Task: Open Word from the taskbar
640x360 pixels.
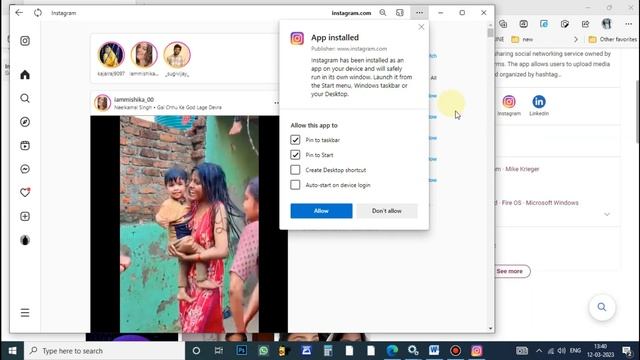Action: tap(434, 351)
